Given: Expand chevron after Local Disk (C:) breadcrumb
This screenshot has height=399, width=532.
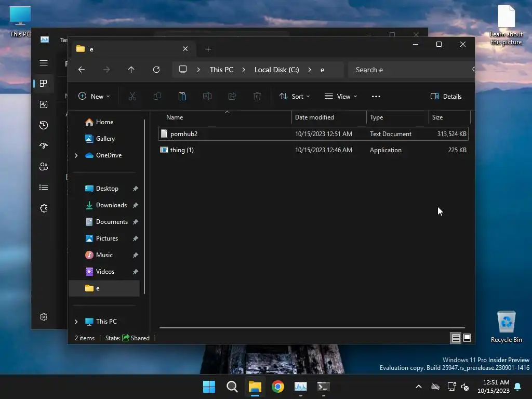Looking at the screenshot, I should pos(310,70).
